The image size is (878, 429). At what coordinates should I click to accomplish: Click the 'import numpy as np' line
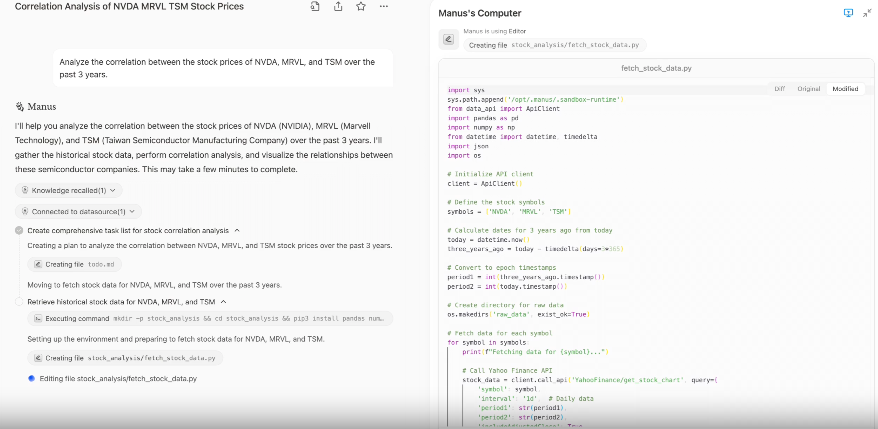coord(481,128)
